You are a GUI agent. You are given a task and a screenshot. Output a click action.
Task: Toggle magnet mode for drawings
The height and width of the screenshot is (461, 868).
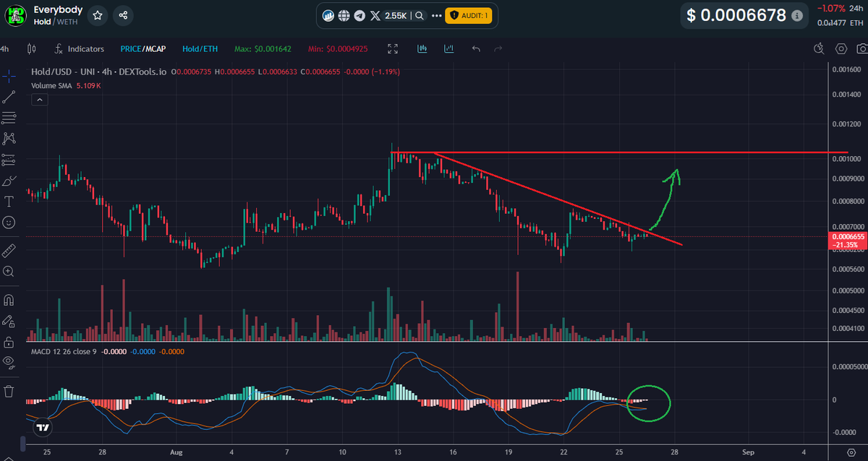pos(9,299)
